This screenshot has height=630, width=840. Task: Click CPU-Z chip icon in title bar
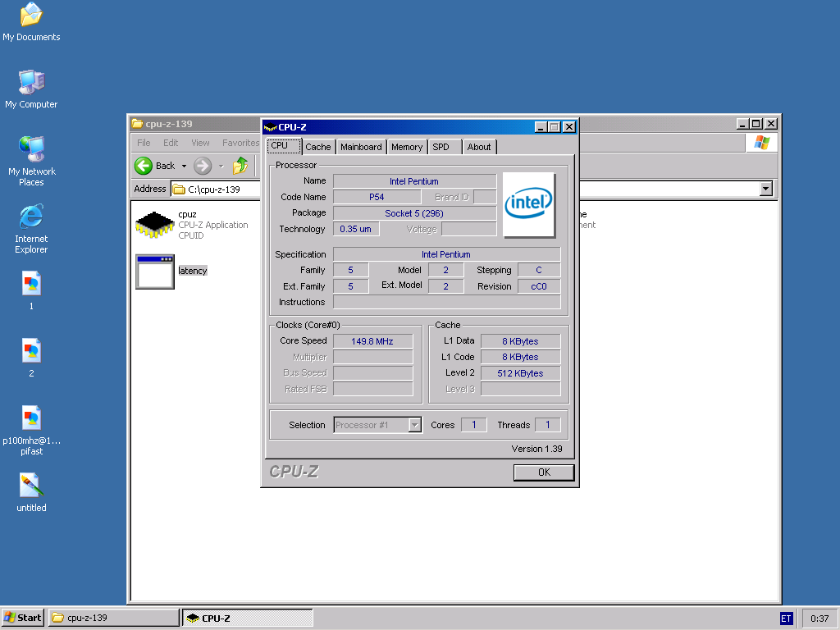pos(271,127)
